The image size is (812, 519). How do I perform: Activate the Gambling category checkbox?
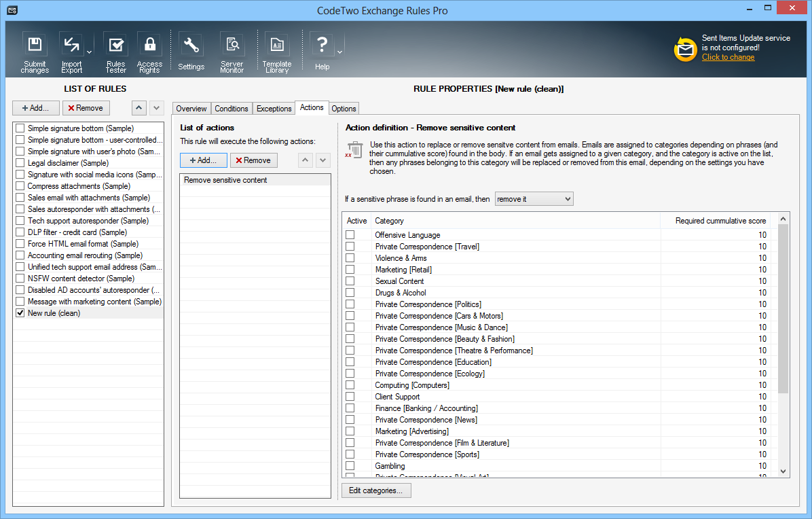(x=350, y=465)
